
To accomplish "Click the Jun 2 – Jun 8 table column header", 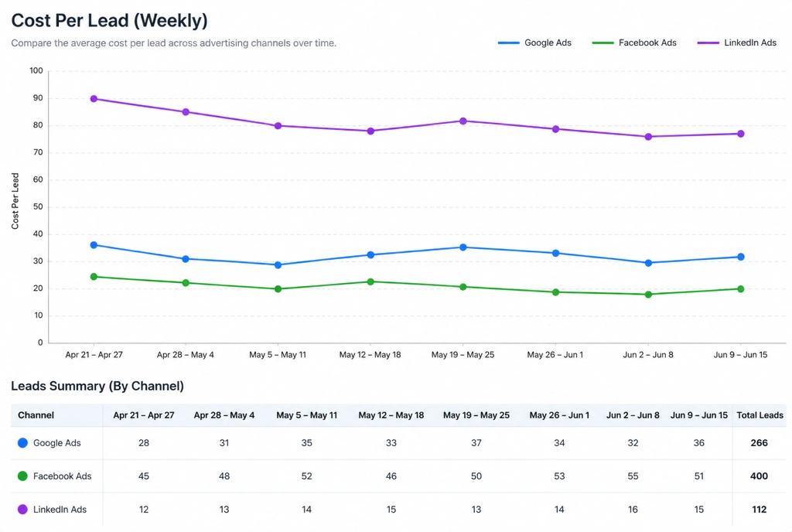I will click(633, 415).
